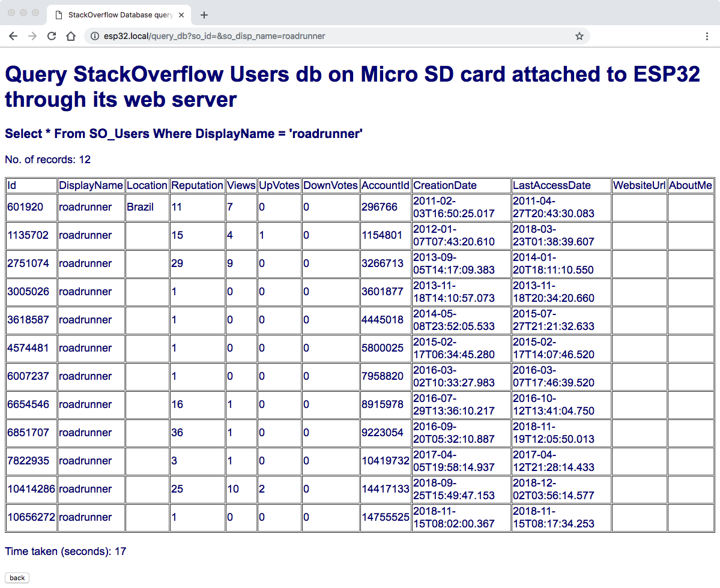Click the Id cell 10414286
Screen dimensions: 720x588
pyautogui.click(x=31, y=489)
